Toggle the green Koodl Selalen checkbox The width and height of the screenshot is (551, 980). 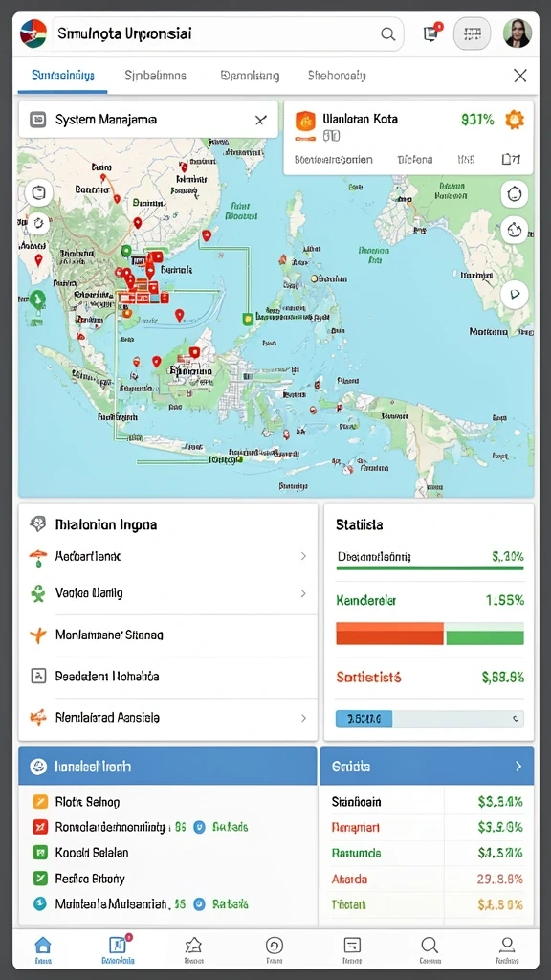(39, 852)
